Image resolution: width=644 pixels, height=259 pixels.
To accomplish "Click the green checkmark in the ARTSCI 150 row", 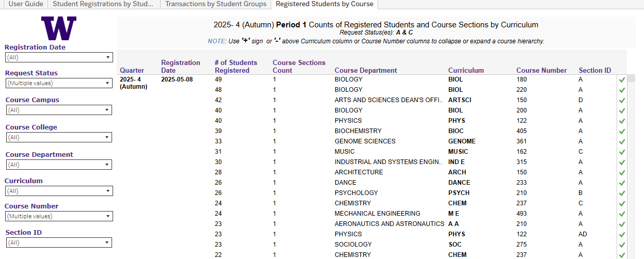I will [x=622, y=100].
